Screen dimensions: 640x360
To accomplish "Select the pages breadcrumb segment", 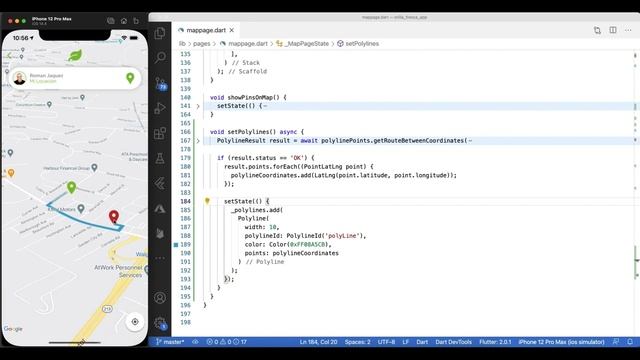I will [202, 44].
